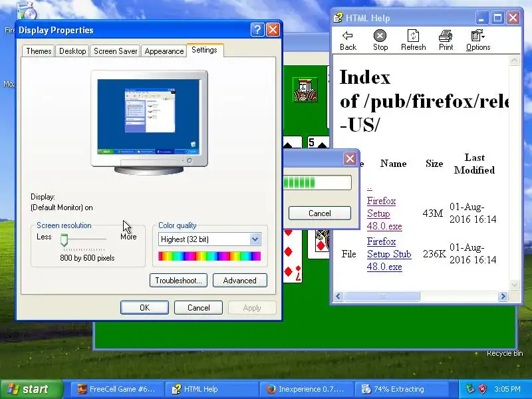The image size is (532, 399).
Task: Open the Firefox Setup Stub 48.0.exe link
Action: click(x=389, y=254)
